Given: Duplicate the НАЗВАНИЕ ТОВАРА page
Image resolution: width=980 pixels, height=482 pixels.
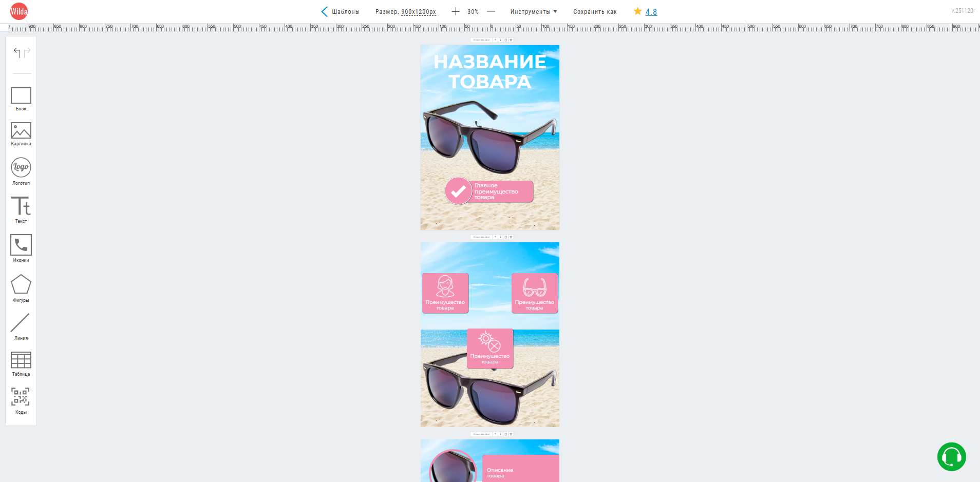Looking at the screenshot, I should 506,40.
